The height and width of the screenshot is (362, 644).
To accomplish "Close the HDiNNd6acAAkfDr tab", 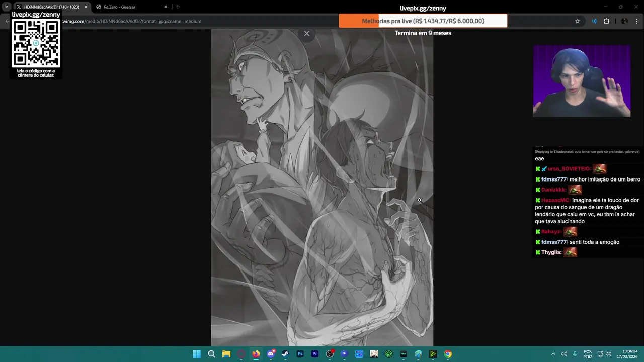I will [x=86, y=7].
